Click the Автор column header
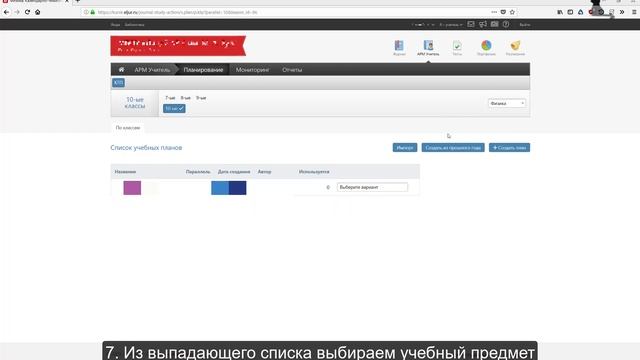Screen dimensions: 640x360 pos(264,172)
